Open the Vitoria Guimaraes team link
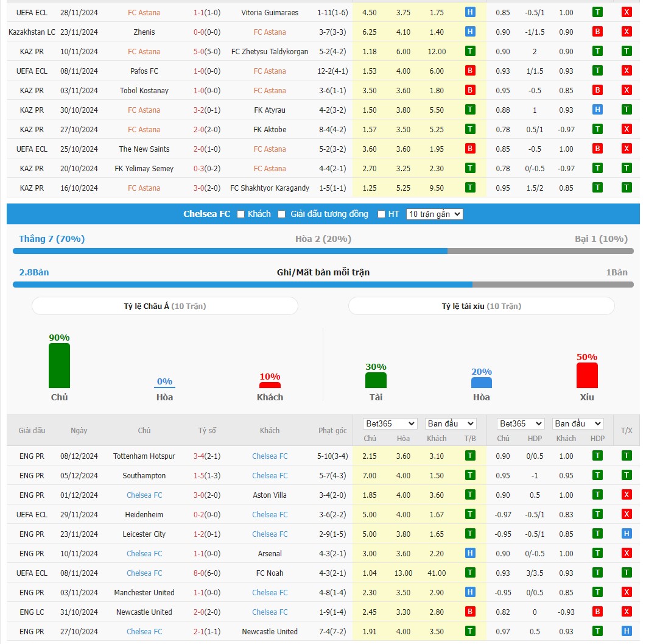 click(270, 12)
